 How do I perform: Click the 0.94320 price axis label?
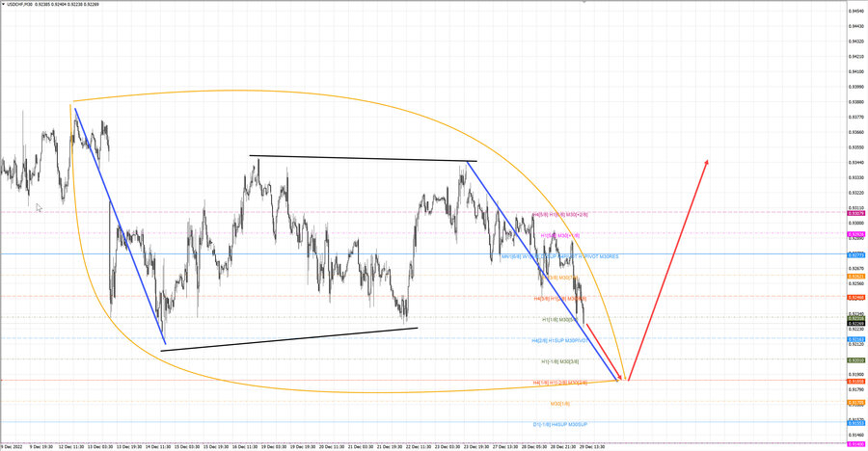coord(857,40)
